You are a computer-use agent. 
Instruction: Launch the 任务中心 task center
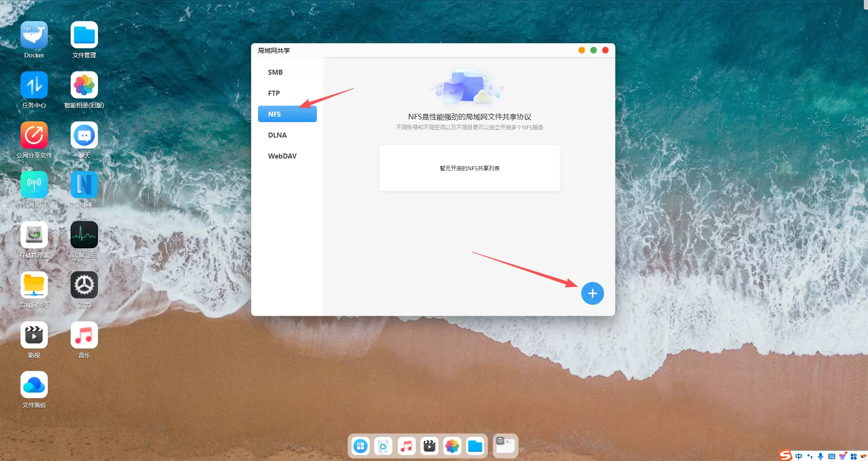click(34, 85)
